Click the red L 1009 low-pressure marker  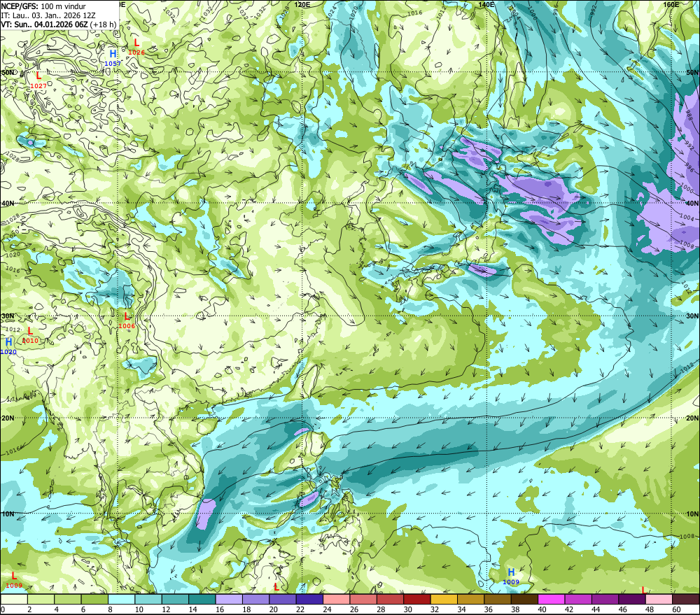point(14,580)
